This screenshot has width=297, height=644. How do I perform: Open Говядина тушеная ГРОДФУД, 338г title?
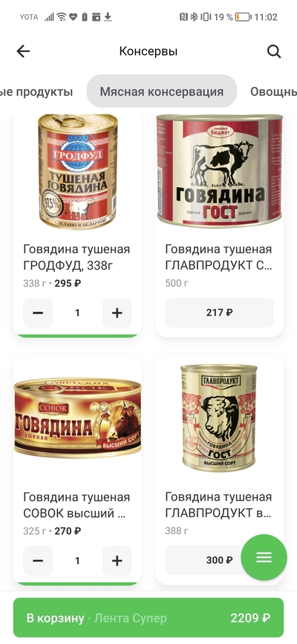point(76,258)
